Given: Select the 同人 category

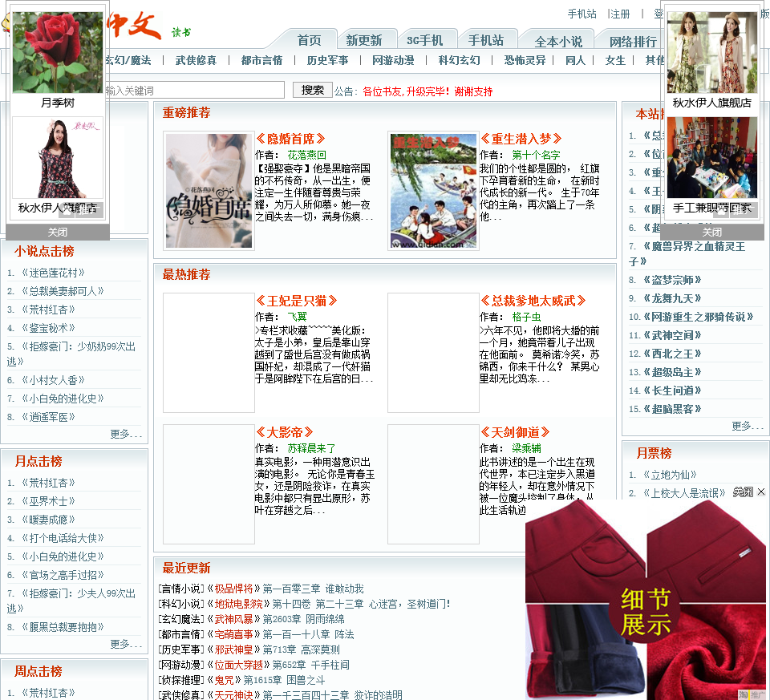Looking at the screenshot, I should [575, 60].
